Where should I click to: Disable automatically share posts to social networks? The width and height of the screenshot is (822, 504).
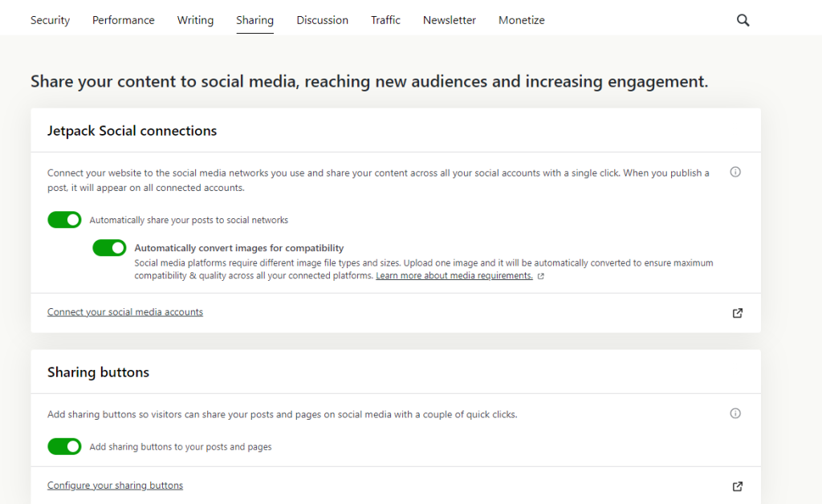click(x=64, y=220)
